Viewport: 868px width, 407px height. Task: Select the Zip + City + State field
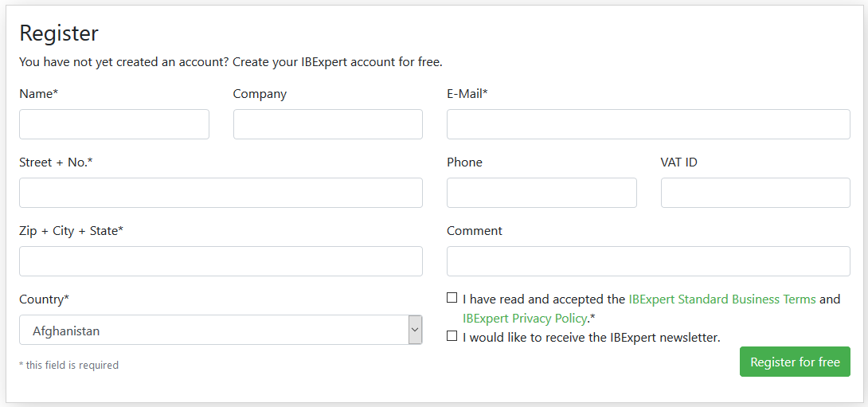point(221,261)
